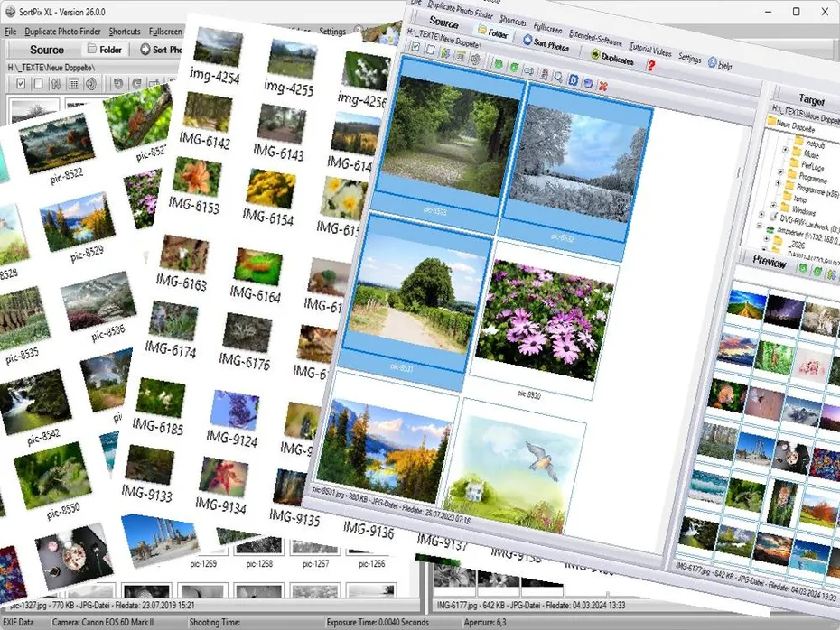Expand the Windows folder in the Target tree
The image size is (840, 630).
[x=771, y=207]
